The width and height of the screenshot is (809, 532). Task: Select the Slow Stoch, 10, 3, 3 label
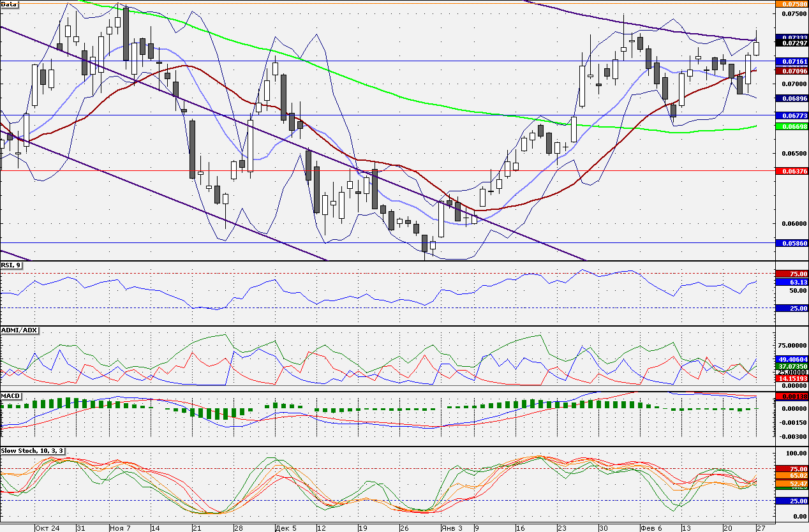[33, 451]
